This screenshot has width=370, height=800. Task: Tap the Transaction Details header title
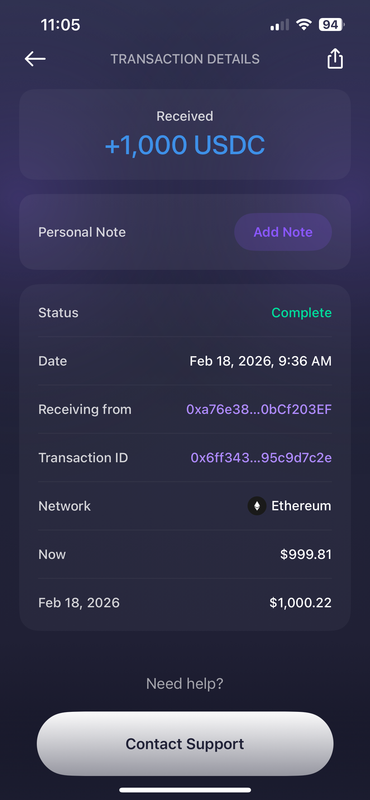point(185,59)
